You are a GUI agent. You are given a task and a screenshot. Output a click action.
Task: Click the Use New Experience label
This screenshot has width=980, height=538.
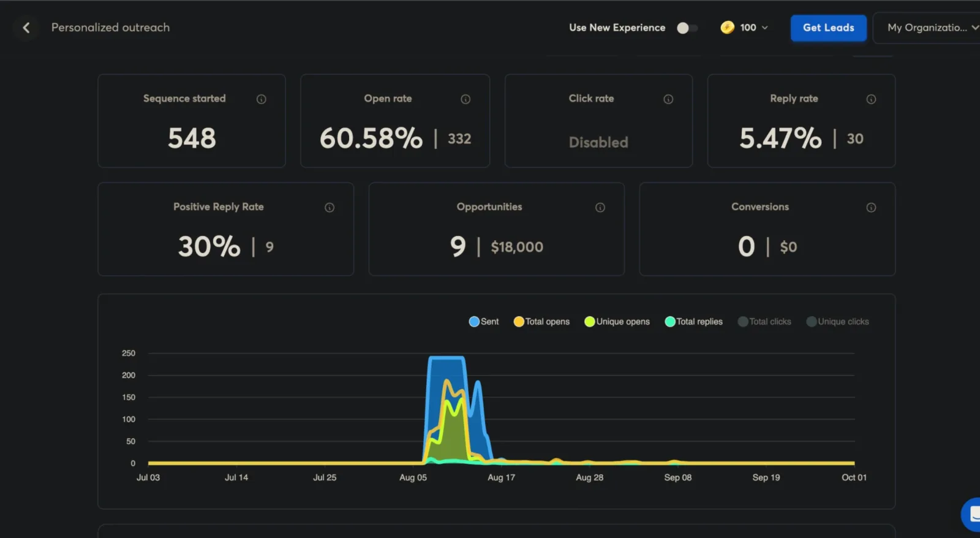click(x=617, y=28)
